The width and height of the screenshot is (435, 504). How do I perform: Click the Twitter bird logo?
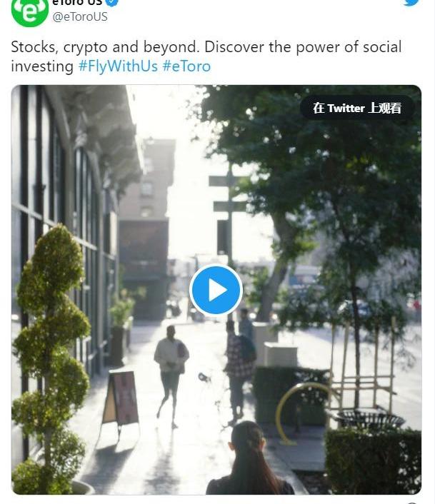[x=411, y=2]
